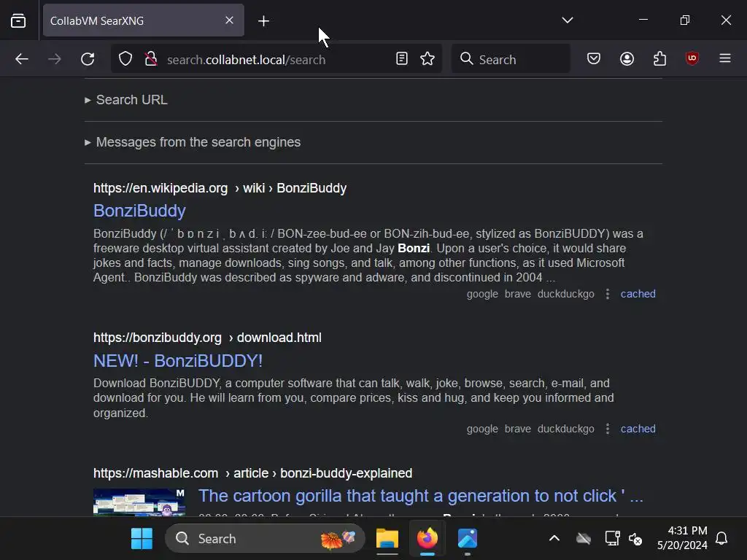Click the Mashable article thumbnail
Viewport: 747px width, 560px height.
(139, 502)
